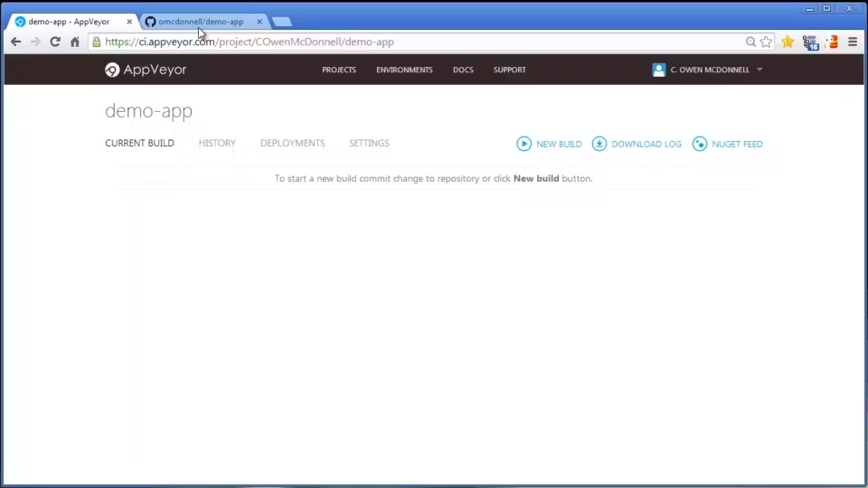Click the zoom magnifier icon in address bar
This screenshot has height=488, width=868.
click(x=750, y=42)
